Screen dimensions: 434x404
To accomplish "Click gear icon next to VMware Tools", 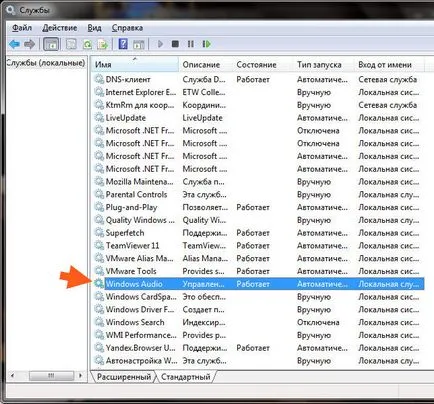I will (x=99, y=271).
